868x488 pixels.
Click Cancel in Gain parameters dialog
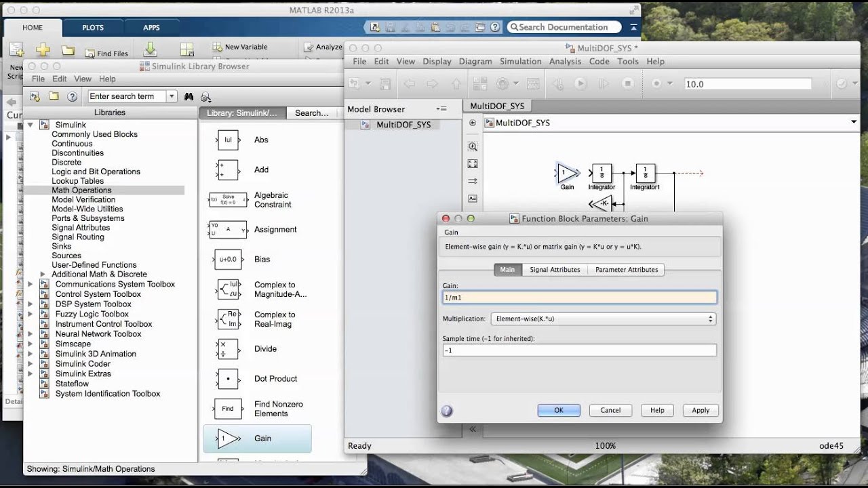[610, 410]
